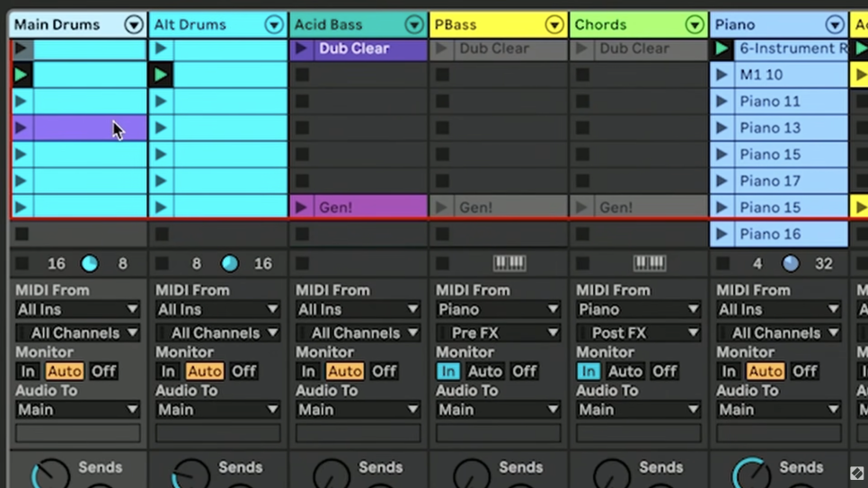Open the Pre FX input channel dropdown
This screenshot has width=868, height=488.
pos(498,333)
